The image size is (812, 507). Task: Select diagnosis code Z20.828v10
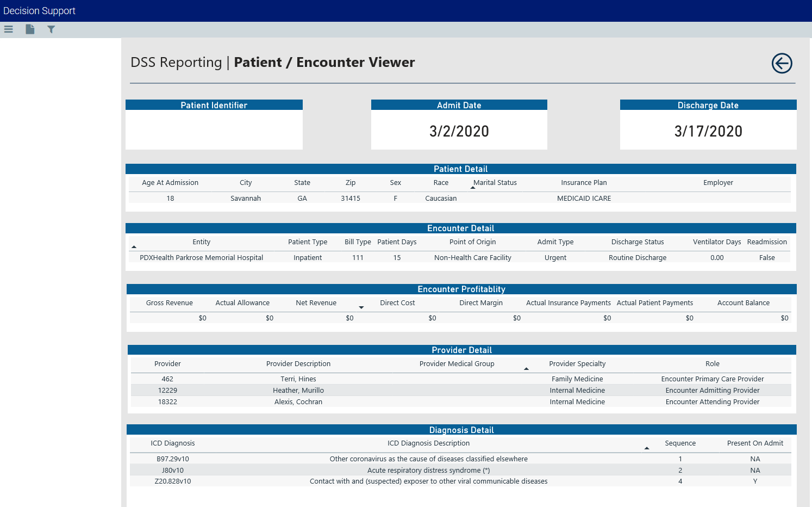[173, 481]
